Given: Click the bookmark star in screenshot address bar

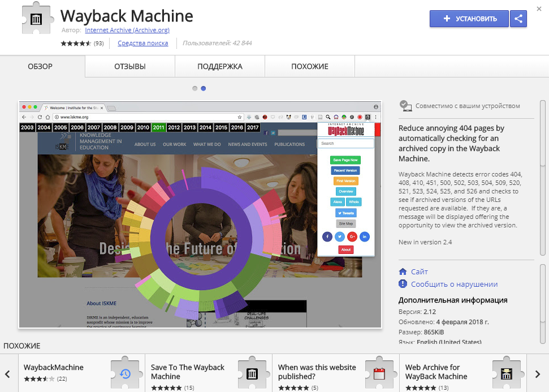Looking at the screenshot, I should (x=240, y=117).
